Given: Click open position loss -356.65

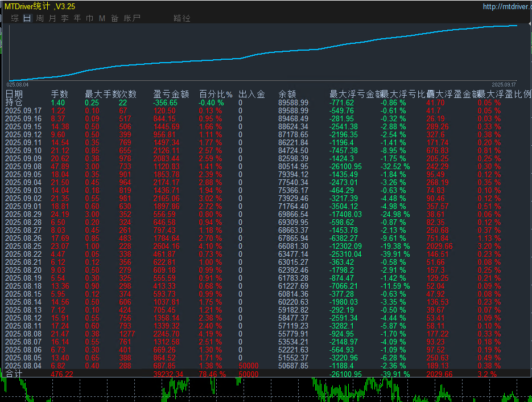Looking at the screenshot, I should point(165,102).
